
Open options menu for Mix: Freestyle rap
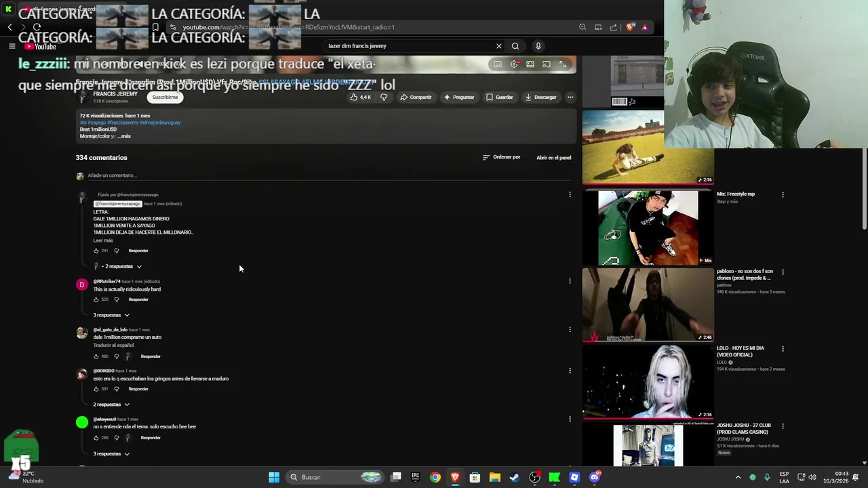click(x=783, y=195)
